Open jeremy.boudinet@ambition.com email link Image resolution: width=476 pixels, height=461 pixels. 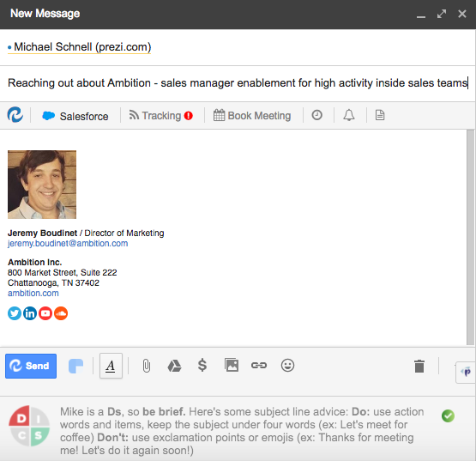tap(68, 244)
